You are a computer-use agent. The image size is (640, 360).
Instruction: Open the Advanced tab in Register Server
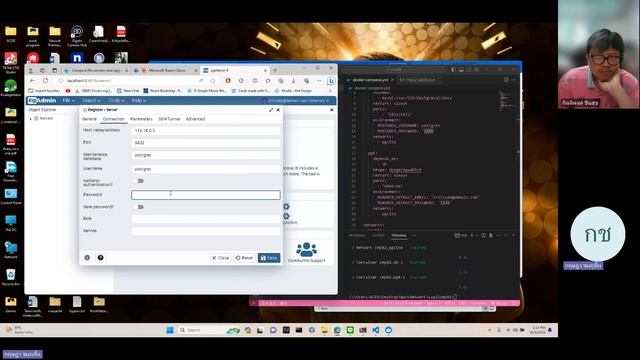point(195,119)
